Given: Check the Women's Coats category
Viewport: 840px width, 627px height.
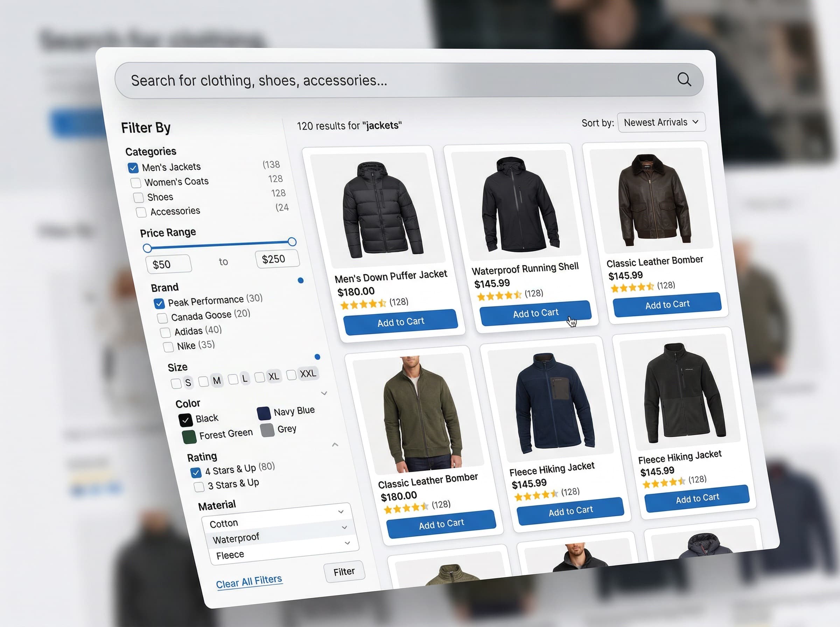Looking at the screenshot, I should pyautogui.click(x=135, y=183).
